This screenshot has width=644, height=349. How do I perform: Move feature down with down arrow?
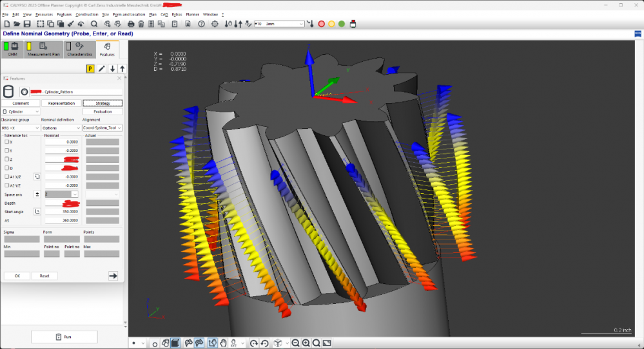tap(112, 69)
